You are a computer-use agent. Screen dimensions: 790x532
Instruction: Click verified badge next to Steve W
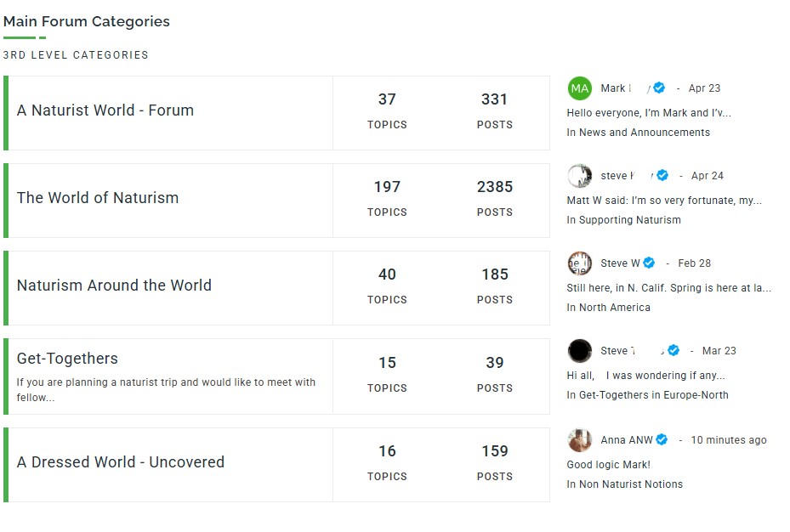pos(649,263)
